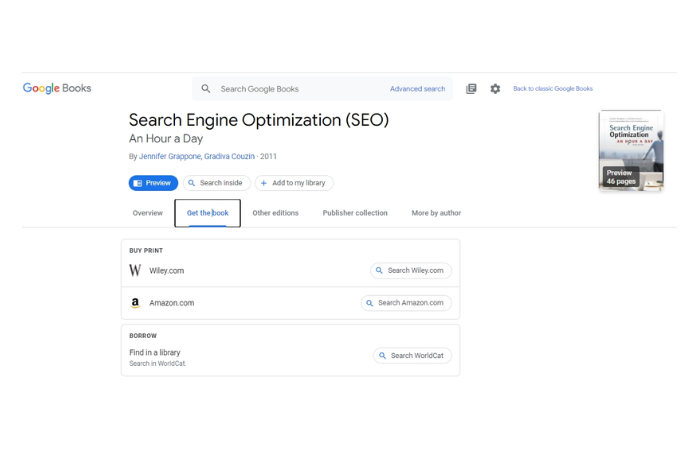Click Add to my library button
Image resolution: width=700 pixels, height=450 pixels.
tap(294, 183)
